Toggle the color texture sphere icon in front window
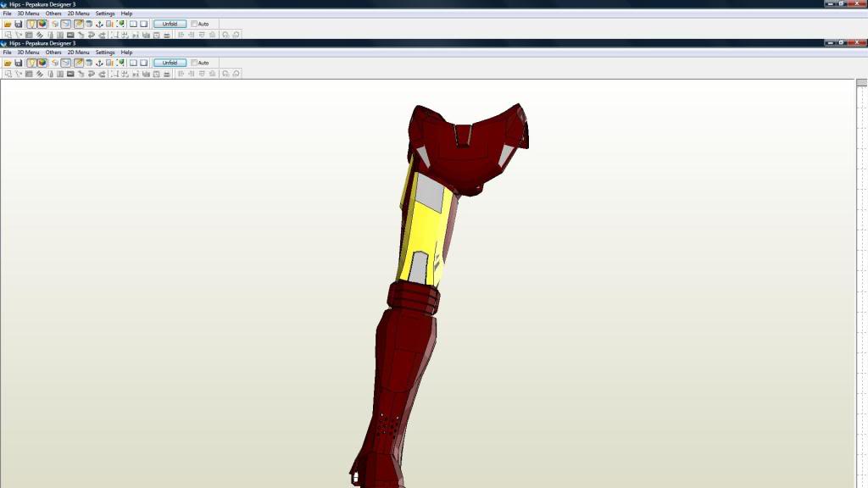868x488 pixels. 42,63
